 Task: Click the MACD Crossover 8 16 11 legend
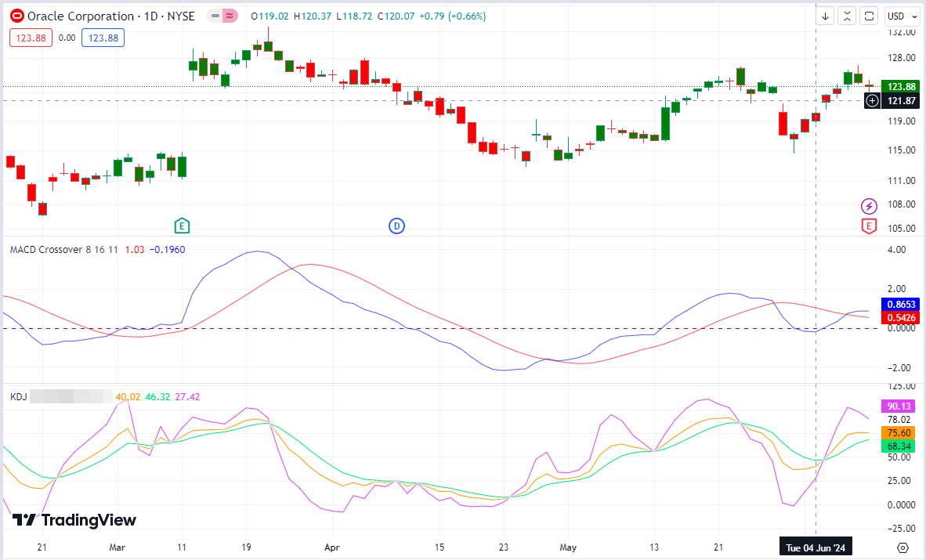[63, 249]
